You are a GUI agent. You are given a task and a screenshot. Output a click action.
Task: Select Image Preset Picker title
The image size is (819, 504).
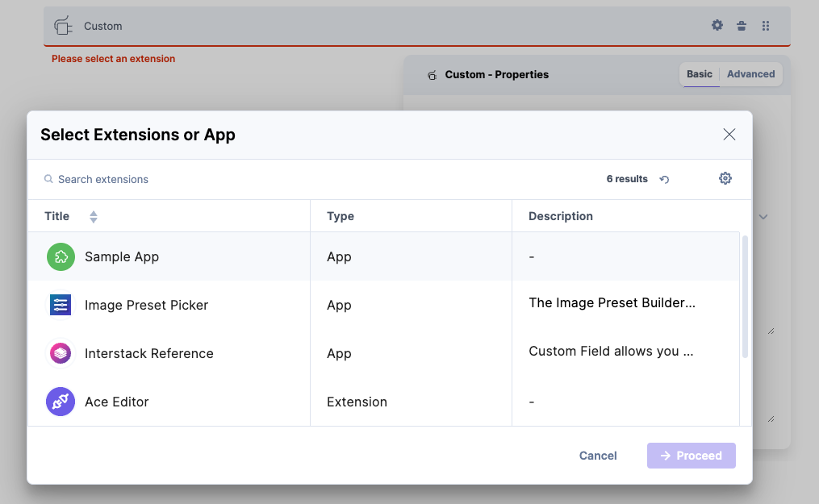pos(146,305)
